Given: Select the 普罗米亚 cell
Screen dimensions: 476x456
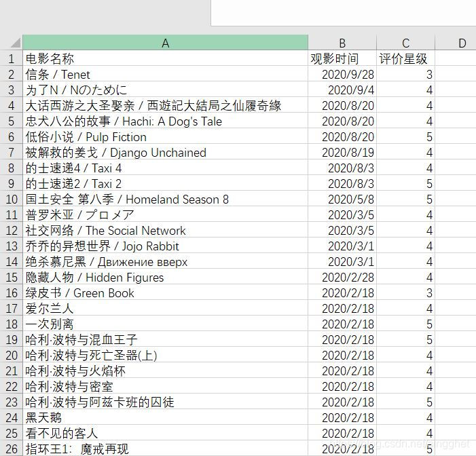Looking at the screenshot, I should coord(166,215).
